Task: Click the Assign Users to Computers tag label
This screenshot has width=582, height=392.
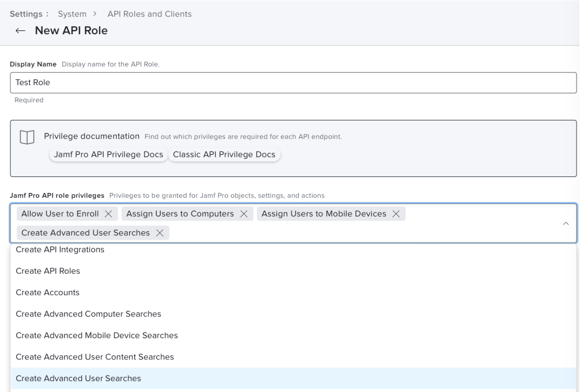Action: click(180, 214)
